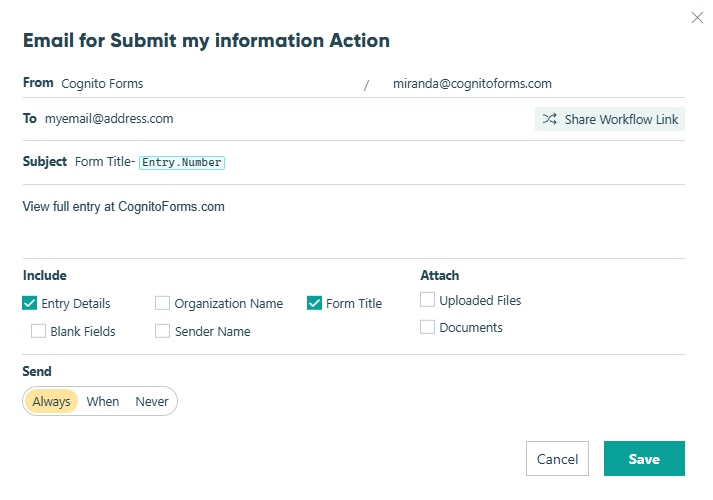
Task: Enable the Blank Fields checkbox
Action: click(38, 331)
